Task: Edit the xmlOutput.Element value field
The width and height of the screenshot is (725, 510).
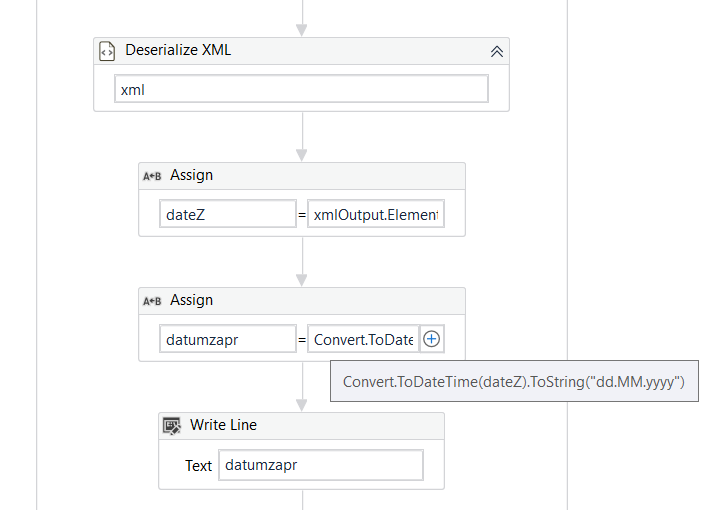Action: click(375, 214)
